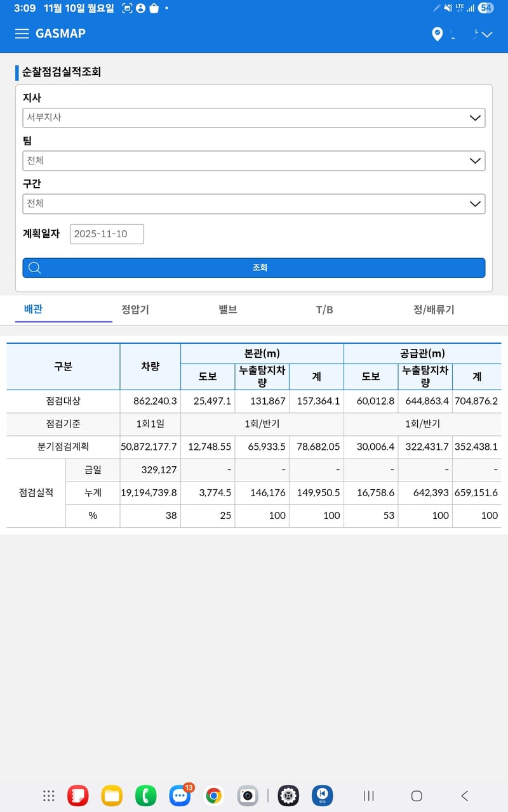Image resolution: width=508 pixels, height=812 pixels.
Task: Open the Phone app in the taskbar
Action: 145,795
